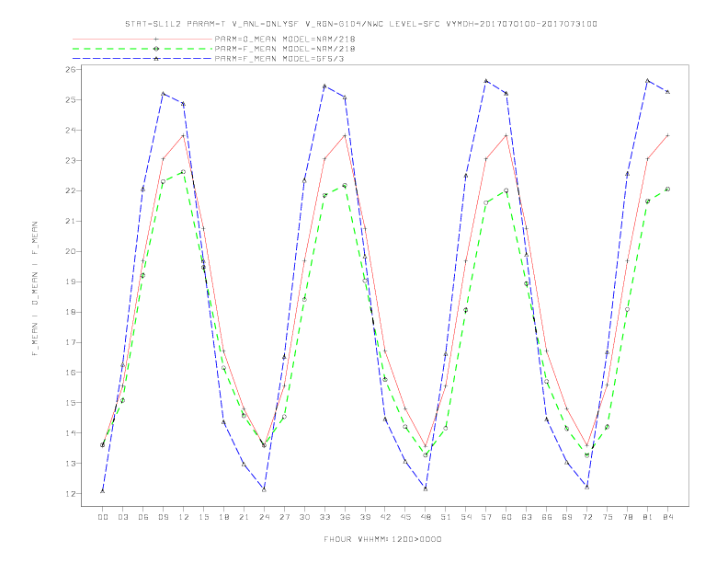Click x-axis forecast hour label 66
728x563 pixels.
(x=547, y=517)
